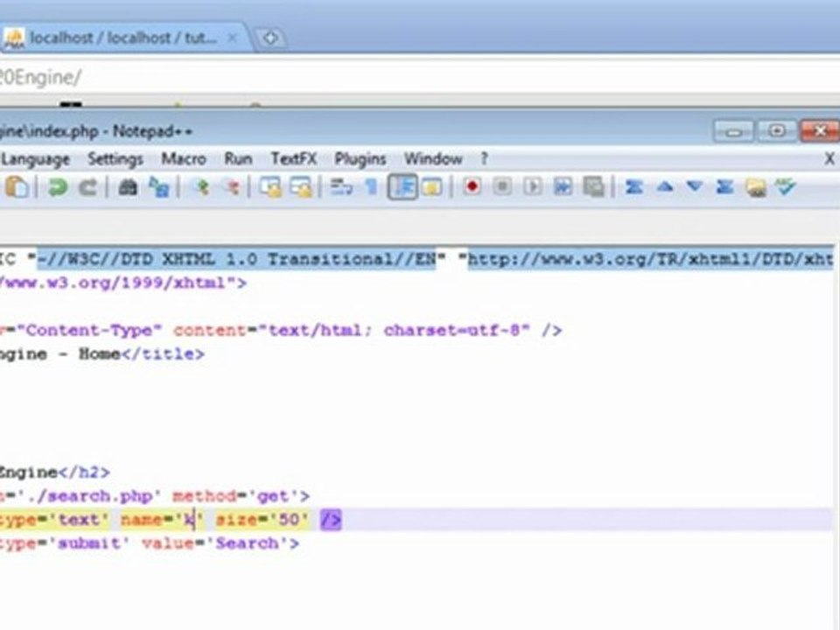This screenshot has width=840, height=630.
Task: Start macro recording with the red dot
Action: click(472, 187)
